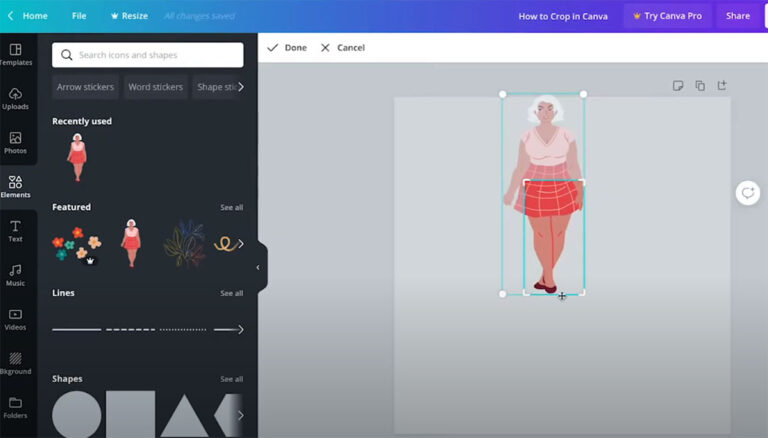
Task: Select the Arrow stickers chip
Action: point(85,87)
